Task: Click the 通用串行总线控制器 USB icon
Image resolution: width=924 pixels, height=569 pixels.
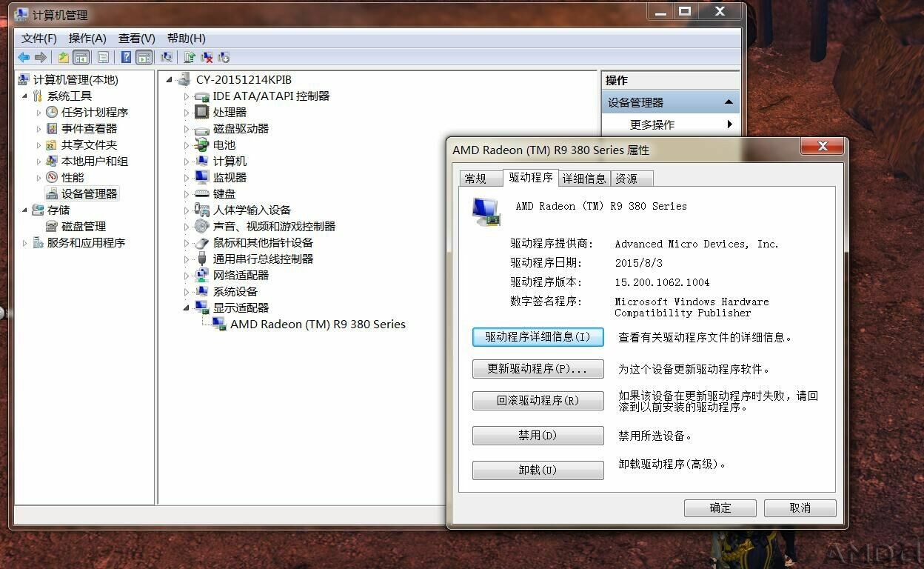Action: 201,259
